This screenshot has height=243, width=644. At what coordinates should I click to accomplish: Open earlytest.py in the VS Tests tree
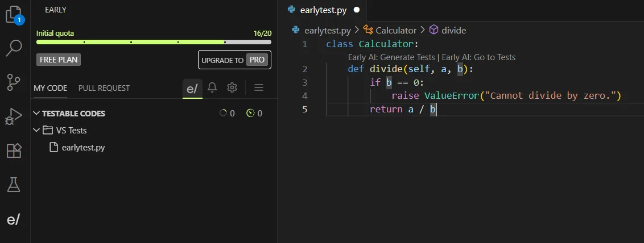(x=84, y=148)
